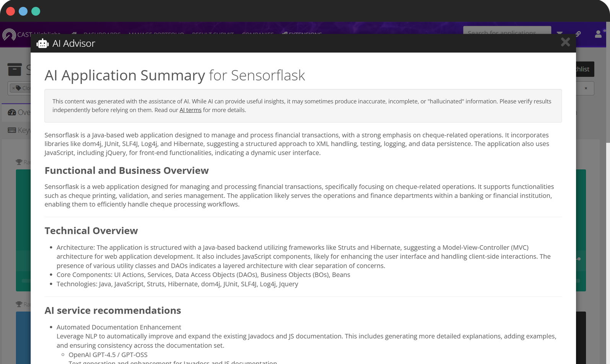Remove the Cloud tag filter chip
Screen dimensions: 610x364
(x=13, y=88)
